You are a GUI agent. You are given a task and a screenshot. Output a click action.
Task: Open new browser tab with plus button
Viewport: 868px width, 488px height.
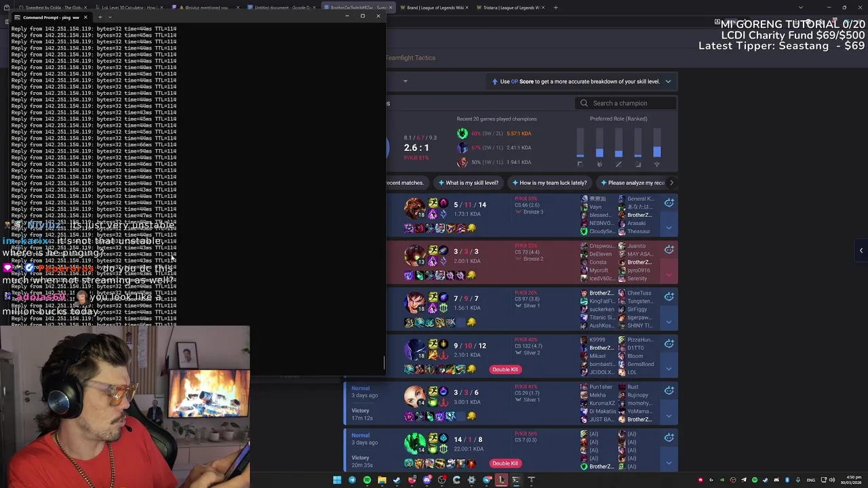(x=555, y=7)
